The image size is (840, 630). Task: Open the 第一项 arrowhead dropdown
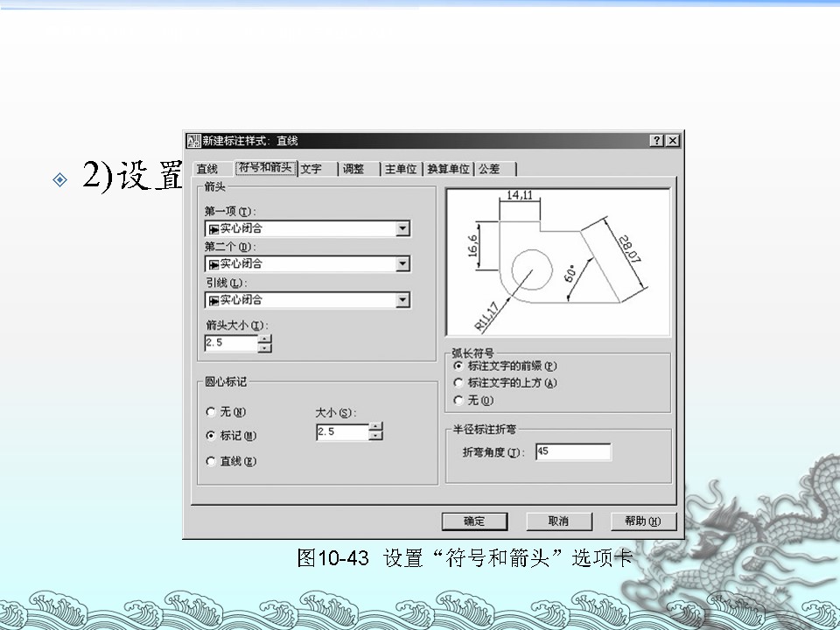402,228
